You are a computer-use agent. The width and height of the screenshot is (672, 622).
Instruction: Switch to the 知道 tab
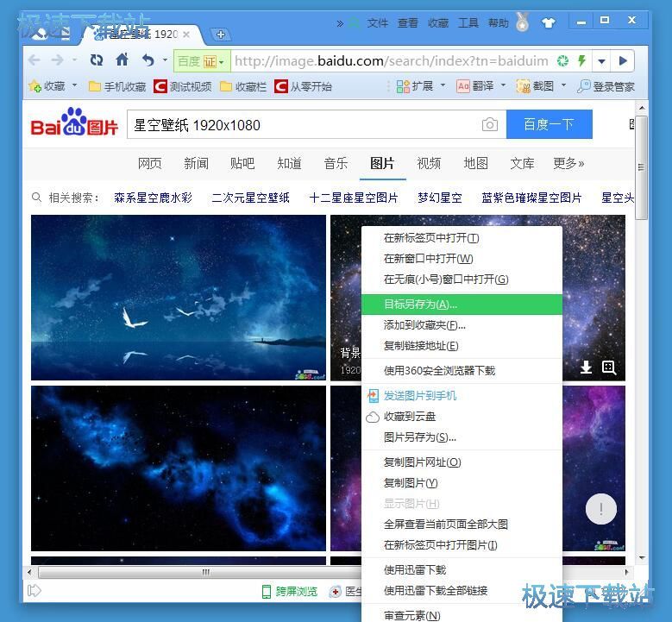click(x=289, y=163)
